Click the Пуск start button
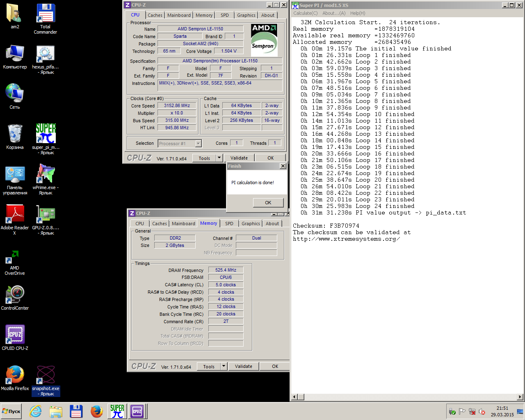The width and height of the screenshot is (525, 420). pos(11,411)
